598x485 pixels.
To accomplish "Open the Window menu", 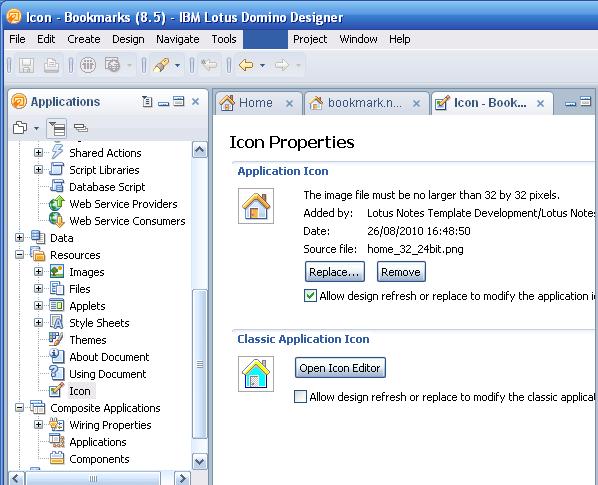I will click(x=358, y=39).
